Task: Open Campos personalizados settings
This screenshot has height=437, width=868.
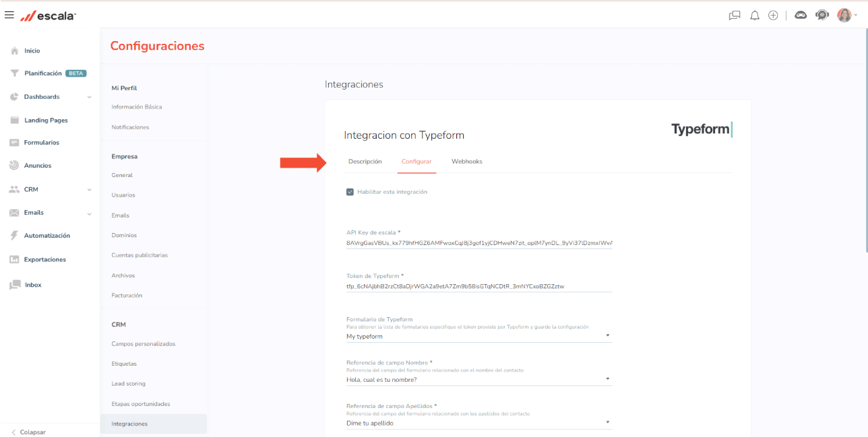Action: [x=144, y=344]
